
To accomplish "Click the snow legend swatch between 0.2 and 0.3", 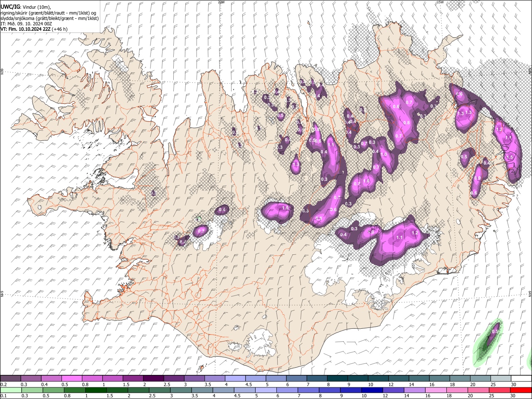I will tap(10, 379).
